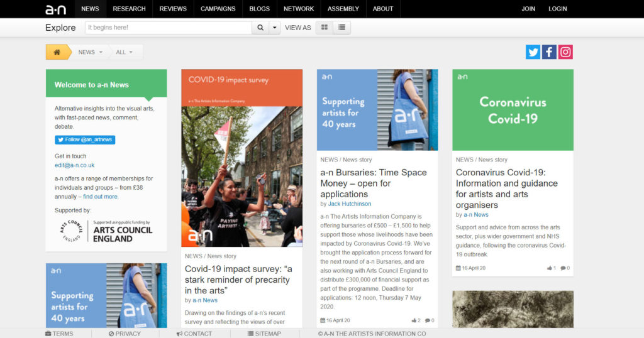Expand the search options dropdown arrow

tap(275, 28)
